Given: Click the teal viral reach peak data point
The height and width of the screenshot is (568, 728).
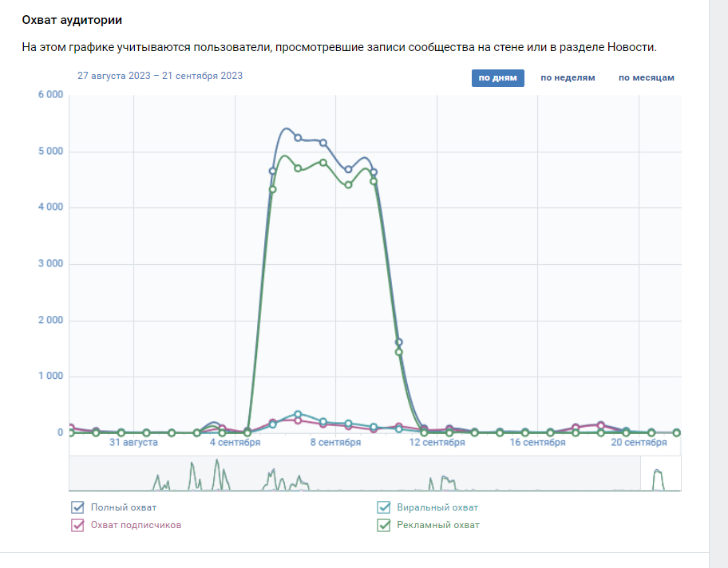Looking at the screenshot, I should pos(298,414).
